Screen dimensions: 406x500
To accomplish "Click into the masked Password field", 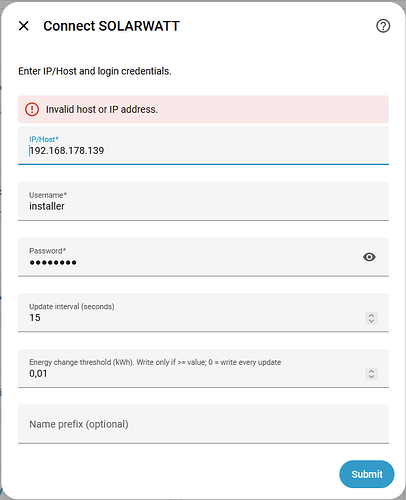I will [190, 257].
